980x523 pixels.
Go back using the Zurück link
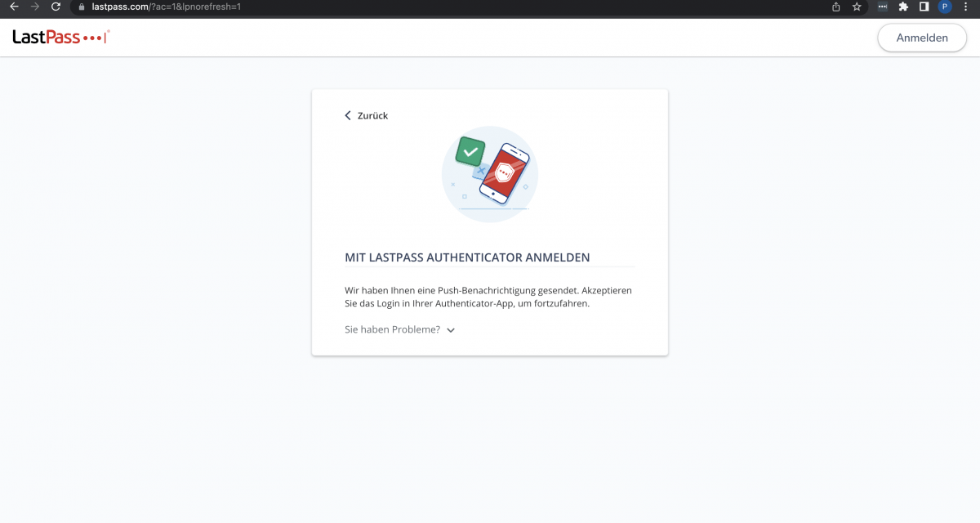pyautogui.click(x=366, y=115)
